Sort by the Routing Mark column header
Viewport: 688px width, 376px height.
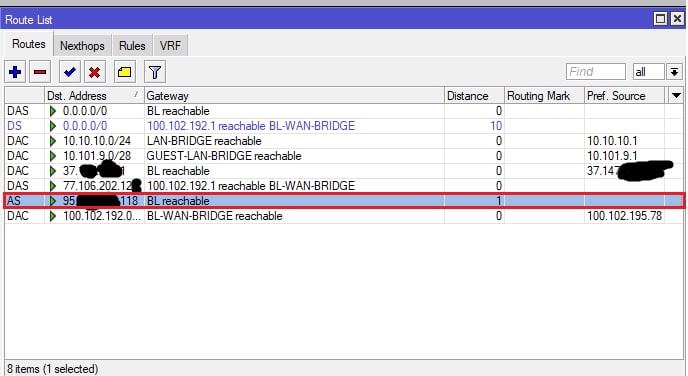(544, 96)
